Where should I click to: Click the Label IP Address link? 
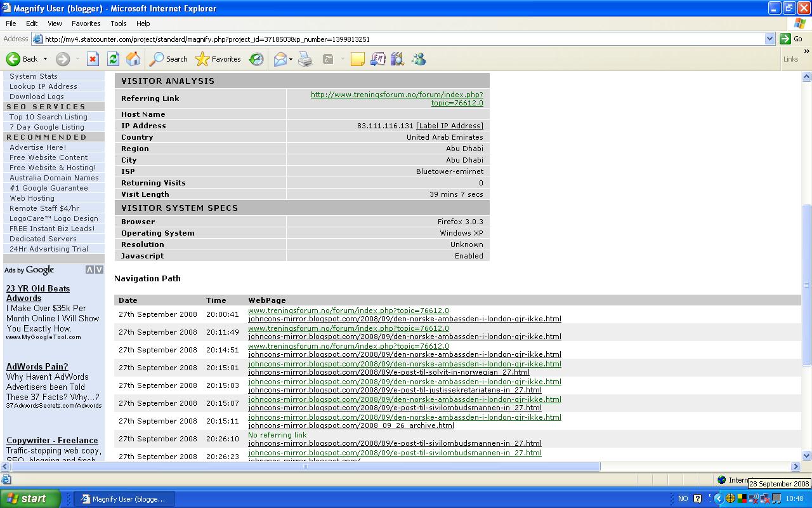450,126
